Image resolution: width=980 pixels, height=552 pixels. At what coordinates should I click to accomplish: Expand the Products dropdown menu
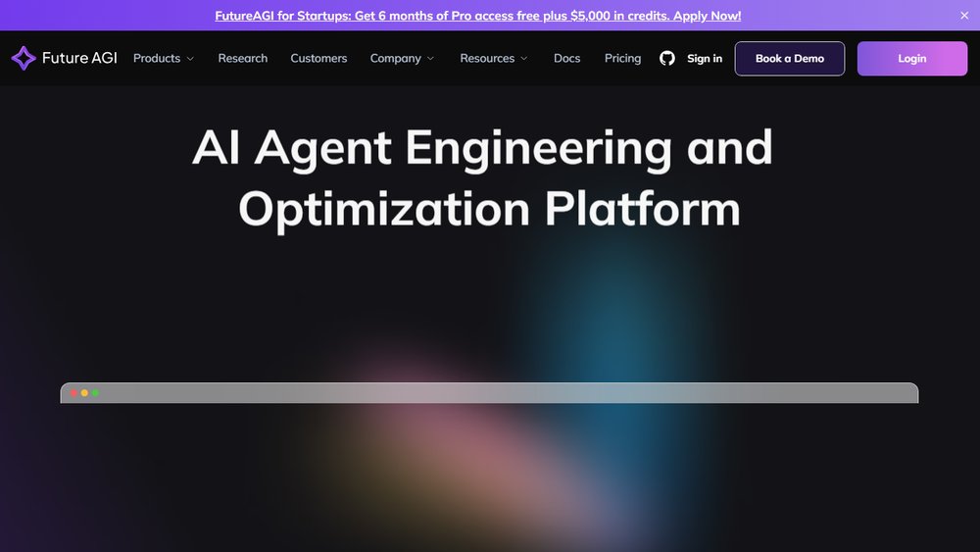click(x=164, y=58)
